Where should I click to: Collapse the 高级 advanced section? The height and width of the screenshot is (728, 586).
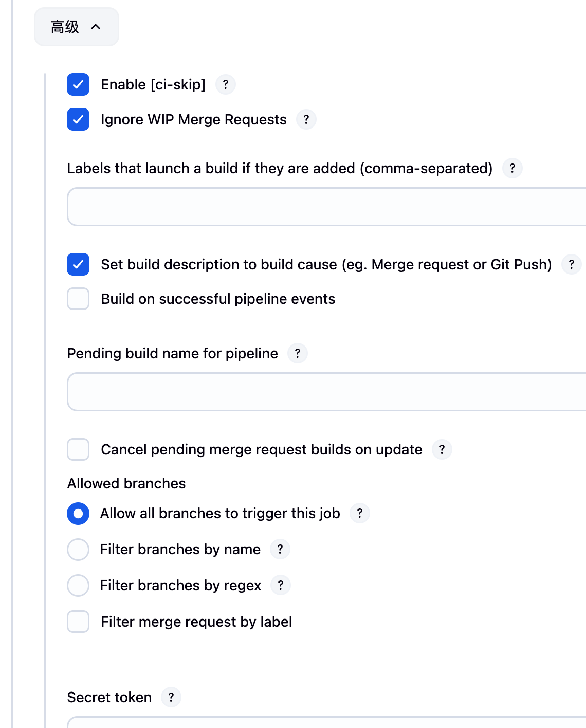(76, 27)
